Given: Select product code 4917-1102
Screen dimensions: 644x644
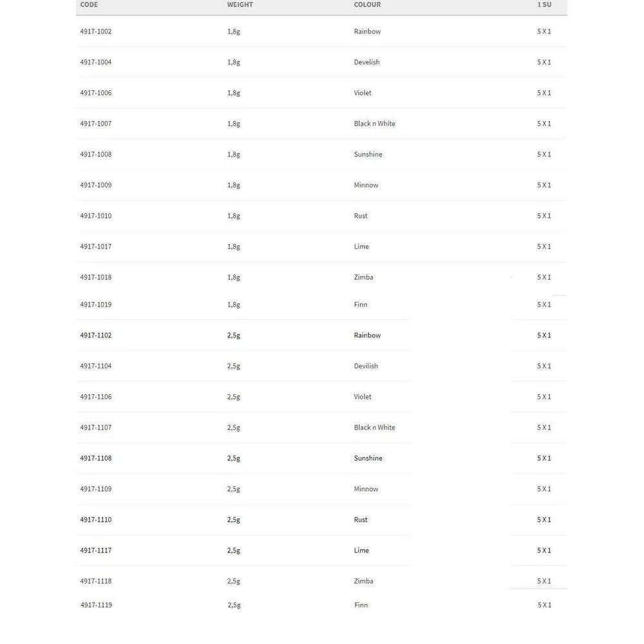Looking at the screenshot, I should pos(96,336).
